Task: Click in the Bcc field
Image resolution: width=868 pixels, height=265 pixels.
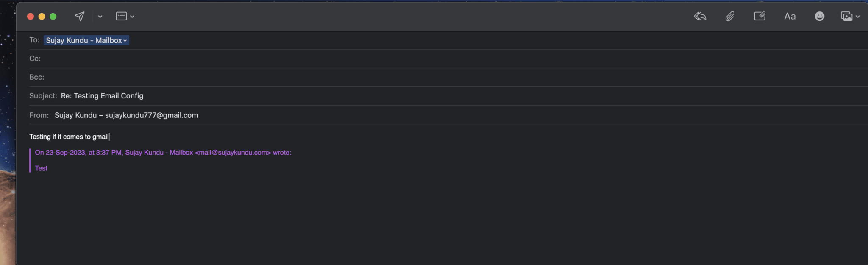Action: point(254,77)
